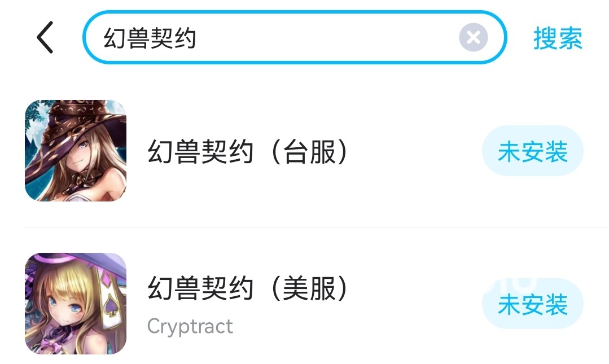
Task: Click the Cryptract subtitle text
Action: pos(190,326)
